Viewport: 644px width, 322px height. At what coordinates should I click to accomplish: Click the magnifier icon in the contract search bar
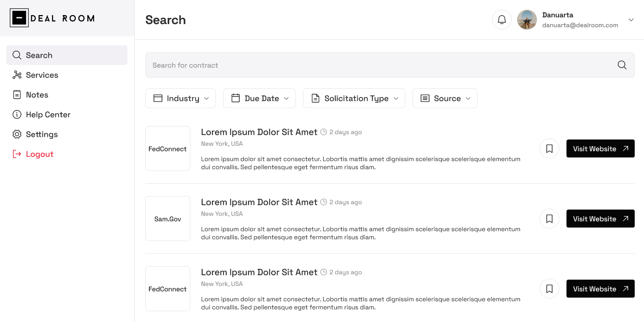(622, 65)
